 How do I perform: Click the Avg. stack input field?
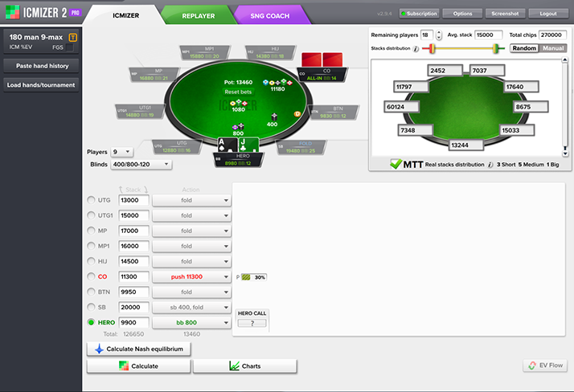click(x=488, y=35)
